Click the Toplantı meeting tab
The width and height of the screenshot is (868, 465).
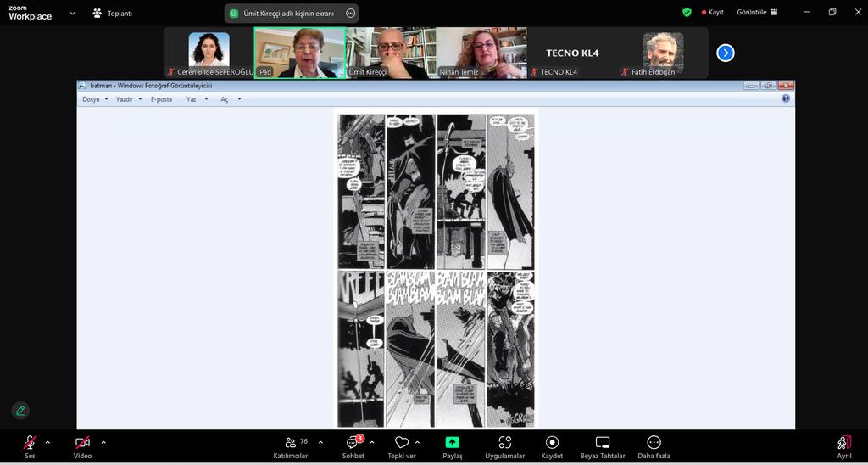point(113,14)
